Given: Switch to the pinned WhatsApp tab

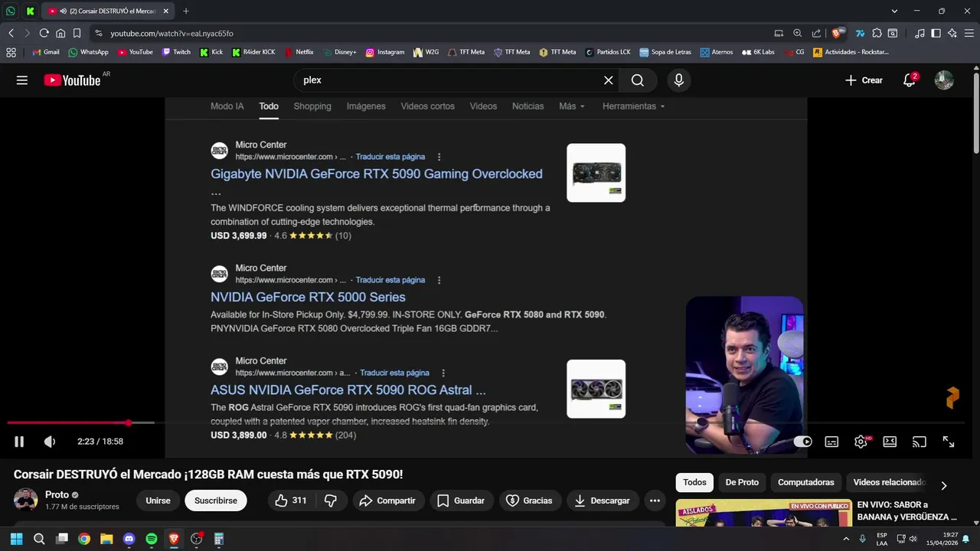Looking at the screenshot, I should 11,11.
